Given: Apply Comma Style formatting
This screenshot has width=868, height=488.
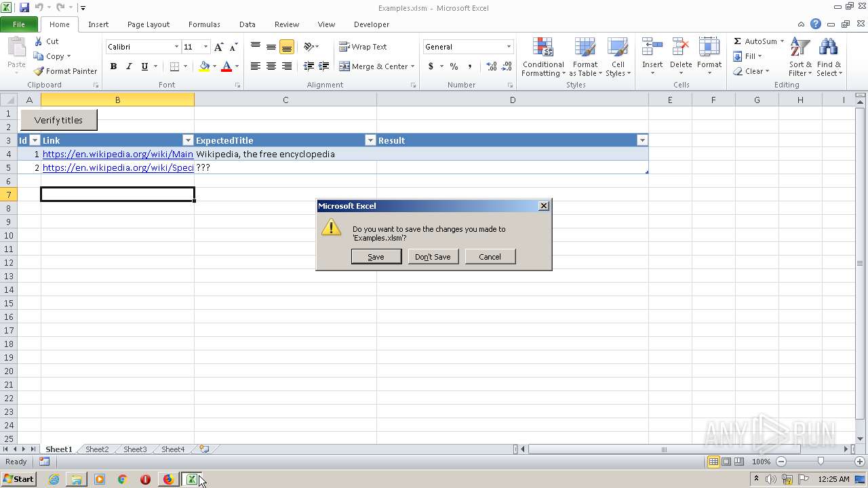Looking at the screenshot, I should click(469, 66).
